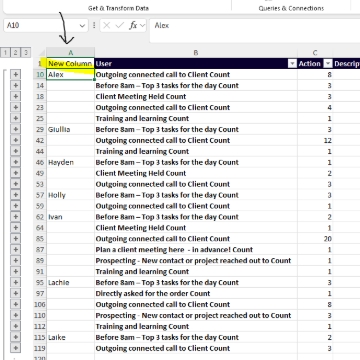Select the Lachie cell
Image resolution: width=360 pixels, height=360 pixels.
pyautogui.click(x=70, y=283)
